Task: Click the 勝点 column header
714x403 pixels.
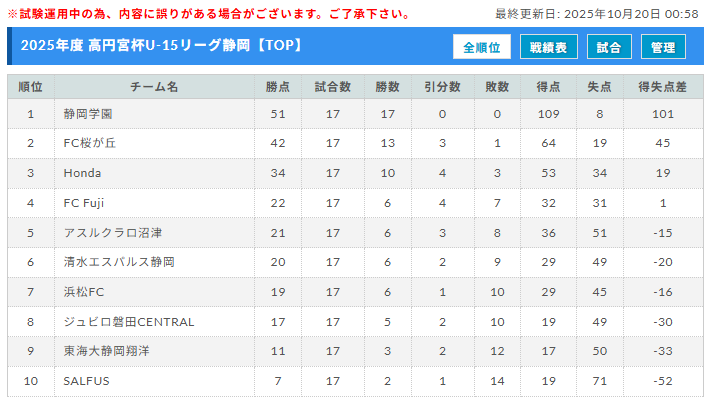Action: pyautogui.click(x=277, y=87)
